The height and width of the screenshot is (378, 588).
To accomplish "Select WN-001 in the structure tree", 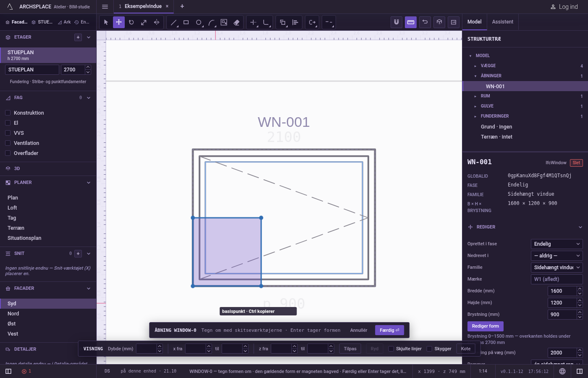I will coord(525,86).
